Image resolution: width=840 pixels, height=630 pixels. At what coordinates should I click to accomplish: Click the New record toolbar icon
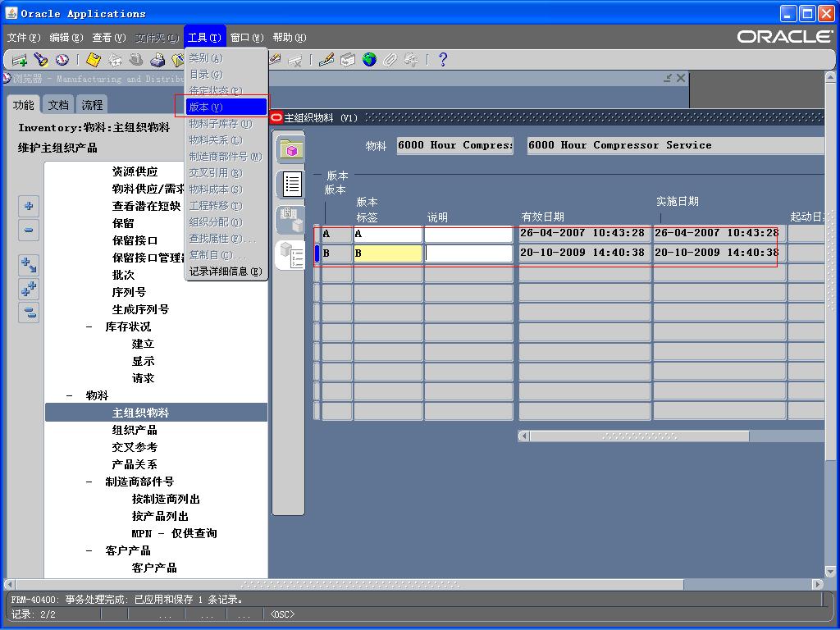[x=20, y=60]
